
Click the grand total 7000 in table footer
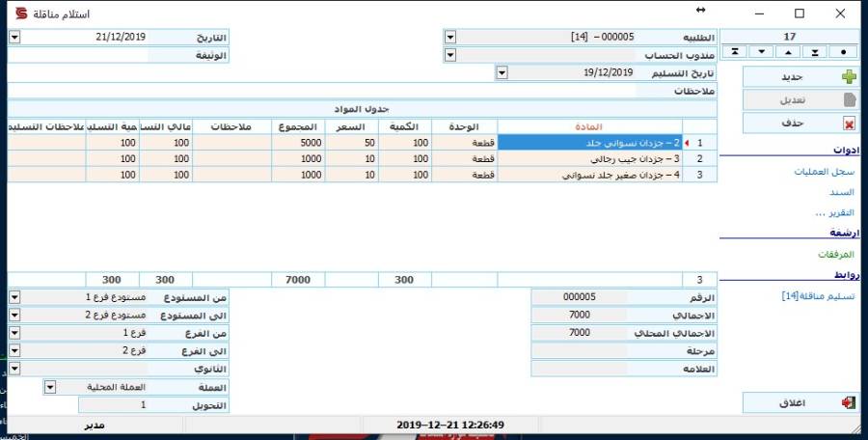(298, 280)
